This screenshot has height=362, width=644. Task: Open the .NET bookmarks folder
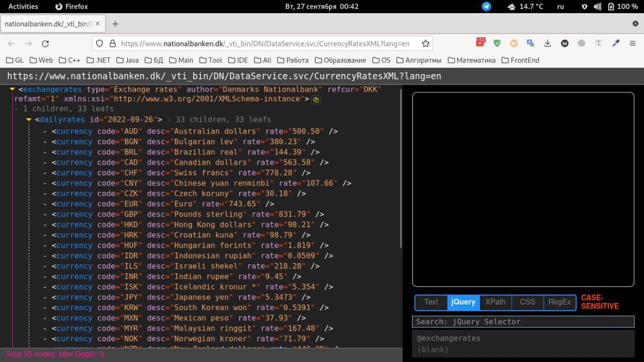point(99,60)
